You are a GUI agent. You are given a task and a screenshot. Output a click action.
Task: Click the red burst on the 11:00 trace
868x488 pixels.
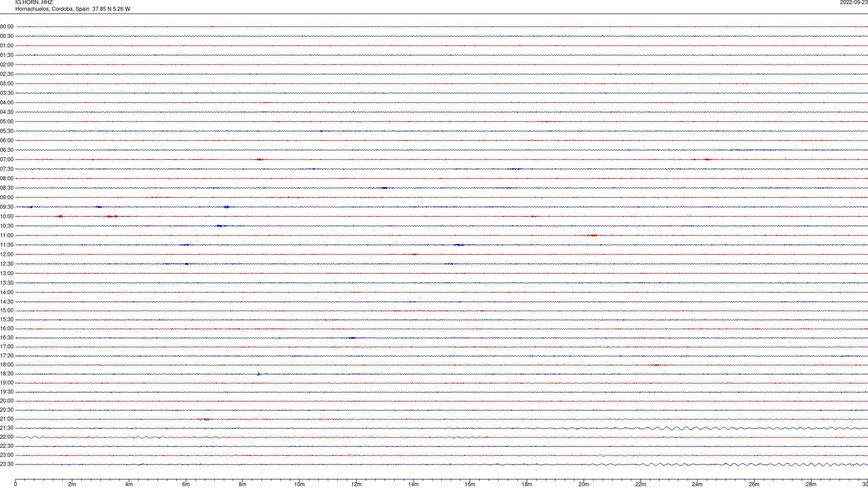pyautogui.click(x=592, y=235)
